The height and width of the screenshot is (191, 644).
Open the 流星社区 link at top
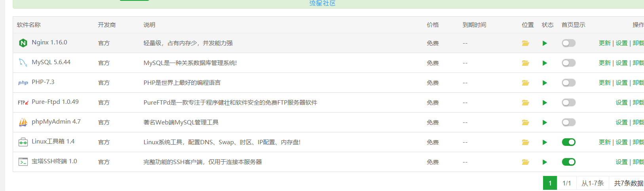click(322, 3)
